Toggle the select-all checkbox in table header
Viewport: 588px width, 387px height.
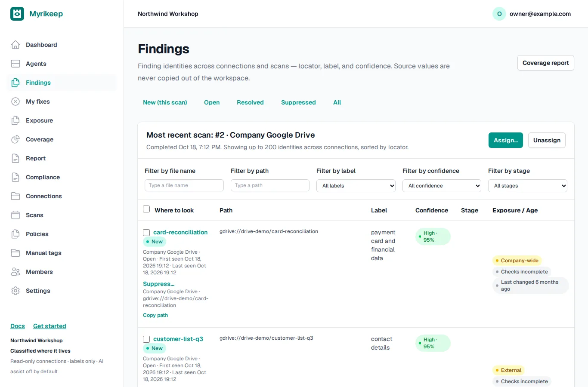[146, 209]
